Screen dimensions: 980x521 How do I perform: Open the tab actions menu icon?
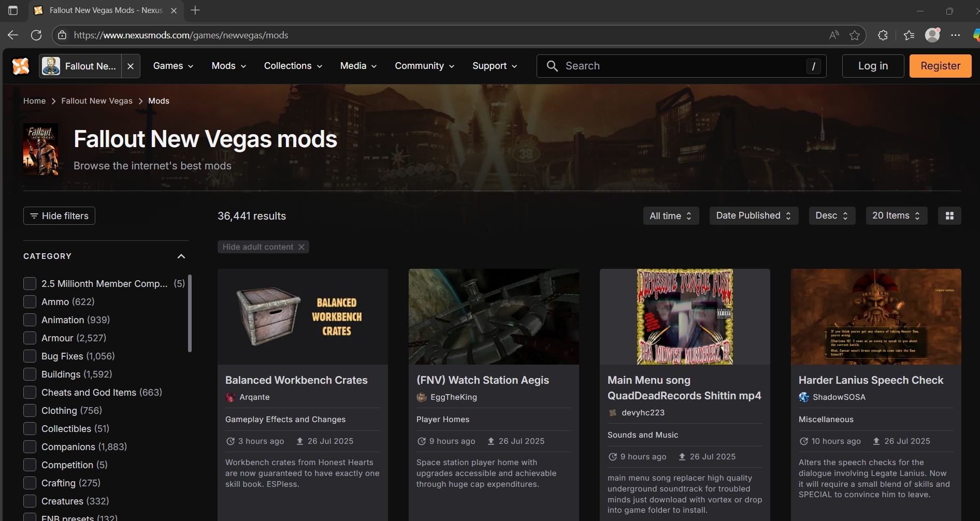pos(13,10)
